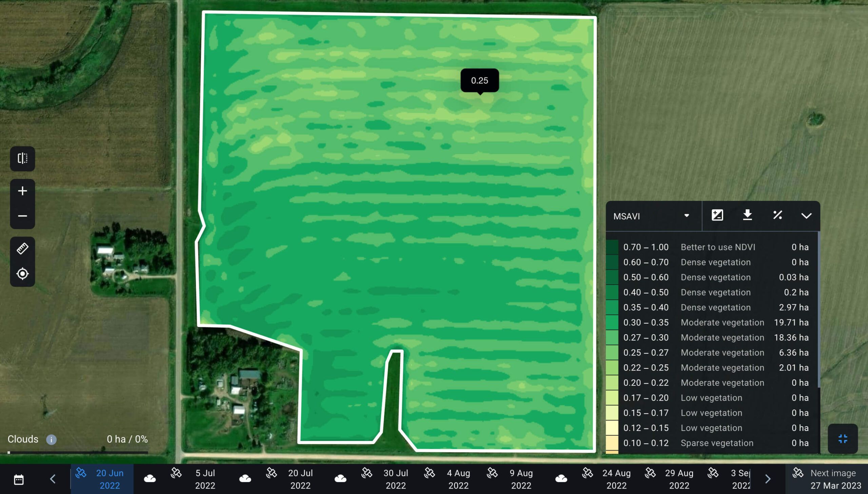Download the MSAVI index image

747,215
